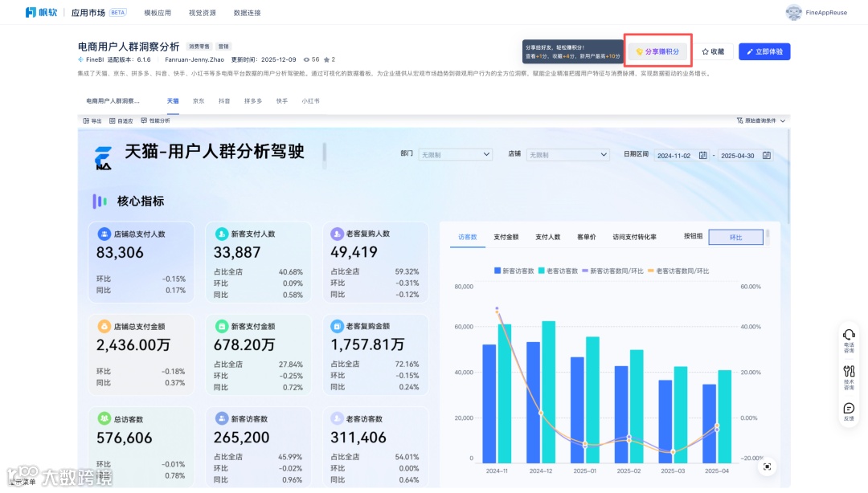Select the 电商用户人群洞察... tab

coord(113,100)
